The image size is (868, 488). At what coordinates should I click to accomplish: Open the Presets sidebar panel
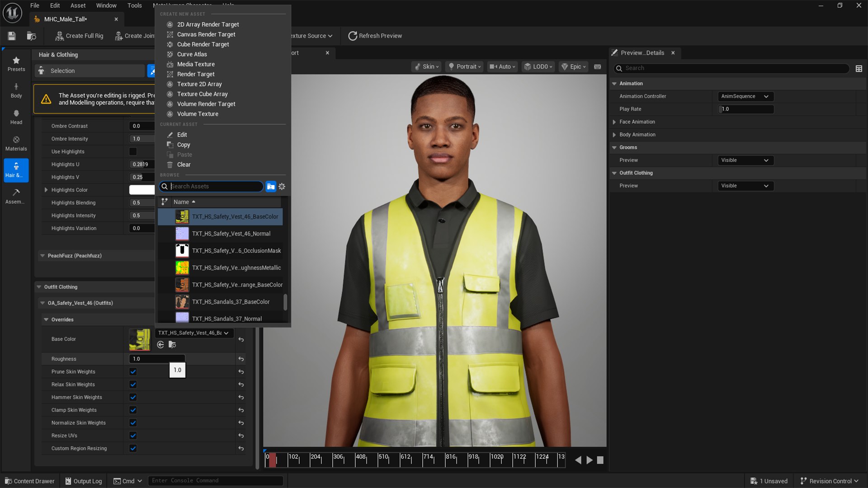pos(16,64)
